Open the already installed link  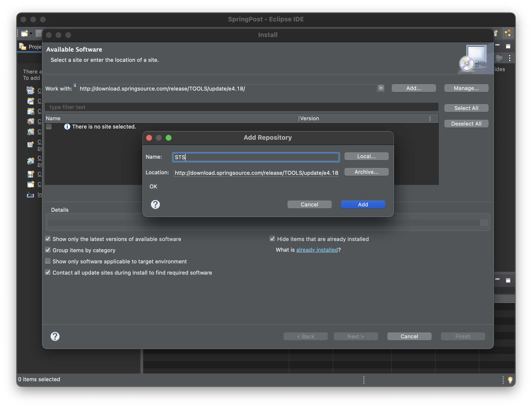click(x=317, y=250)
